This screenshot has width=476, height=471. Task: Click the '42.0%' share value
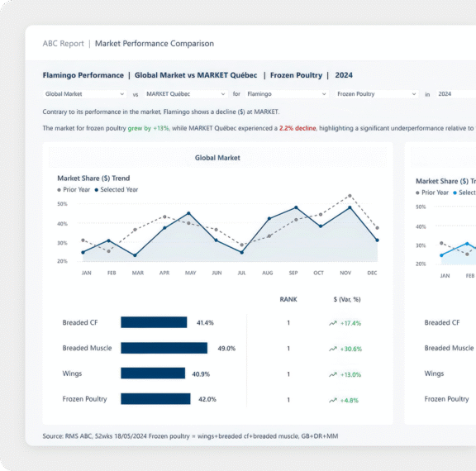tap(207, 399)
